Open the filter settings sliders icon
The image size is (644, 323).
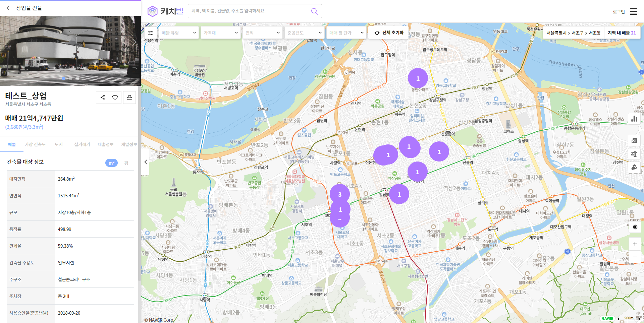pos(151,33)
